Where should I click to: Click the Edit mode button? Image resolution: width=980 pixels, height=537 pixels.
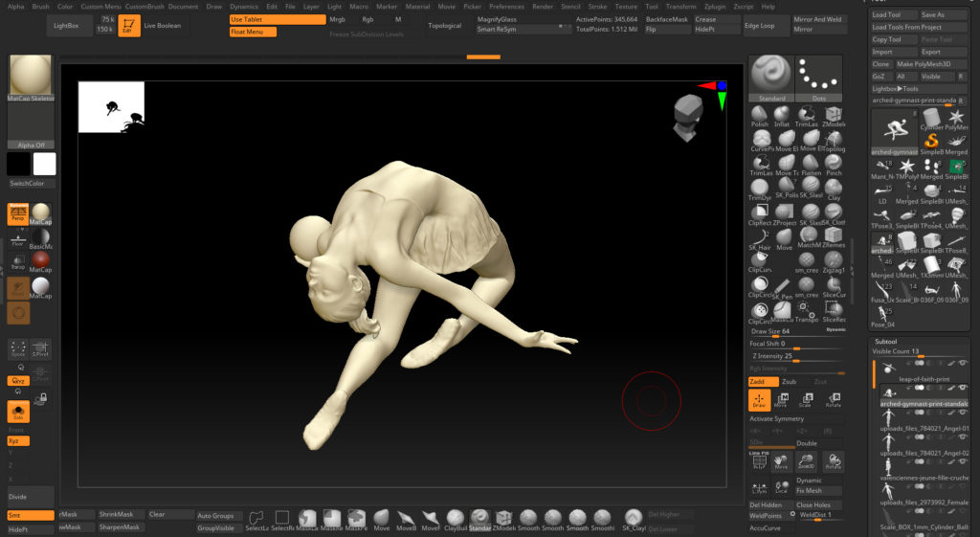click(129, 23)
